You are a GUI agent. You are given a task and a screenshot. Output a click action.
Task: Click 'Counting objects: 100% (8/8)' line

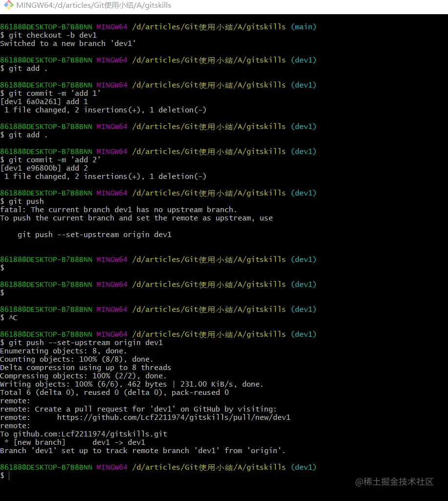(77, 359)
